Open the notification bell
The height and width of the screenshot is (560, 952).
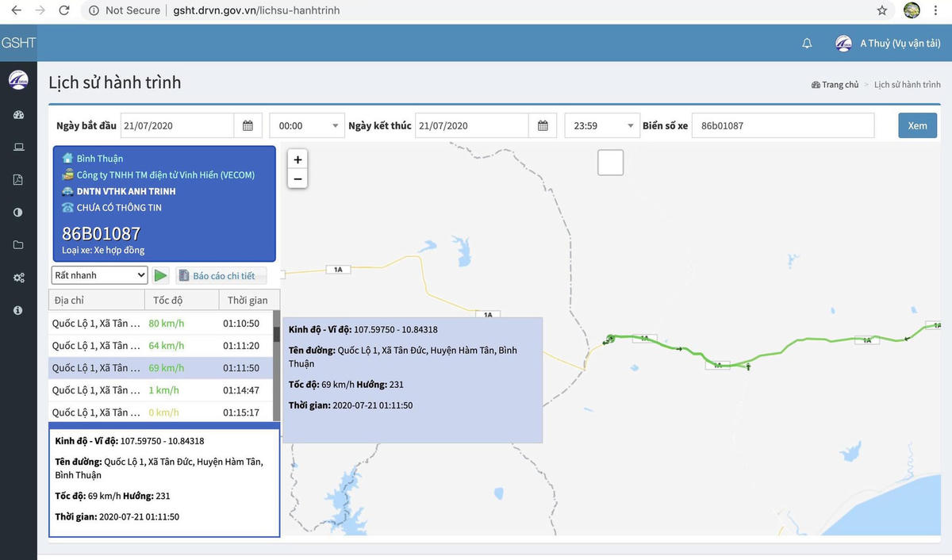pyautogui.click(x=807, y=44)
